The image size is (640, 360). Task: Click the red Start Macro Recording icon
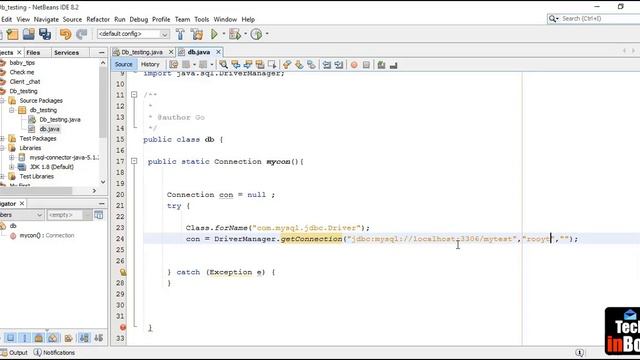(x=354, y=65)
